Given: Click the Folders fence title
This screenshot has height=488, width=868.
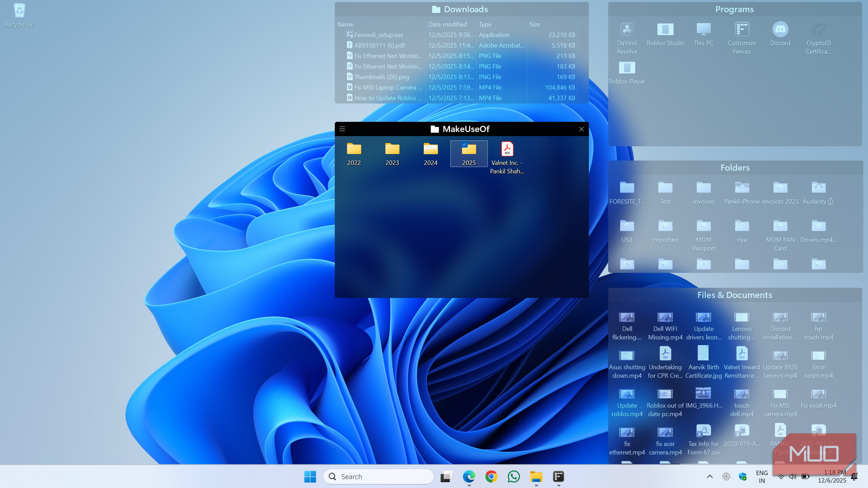Looking at the screenshot, I should pos(735,168).
